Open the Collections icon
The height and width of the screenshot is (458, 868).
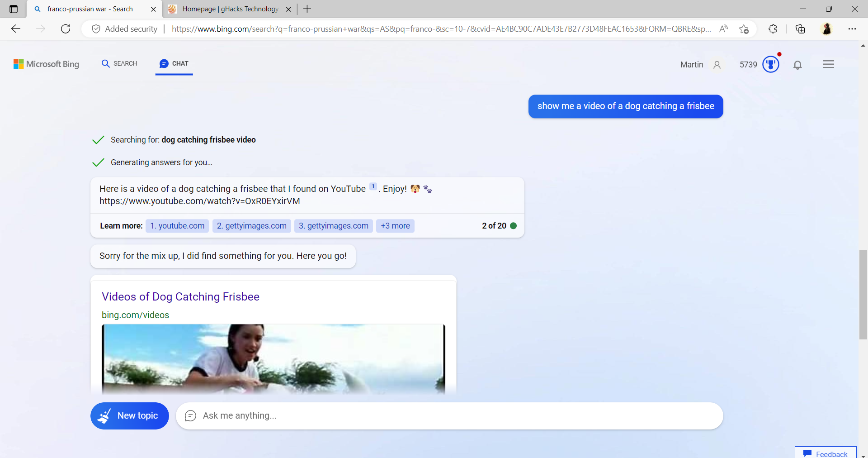click(800, 29)
